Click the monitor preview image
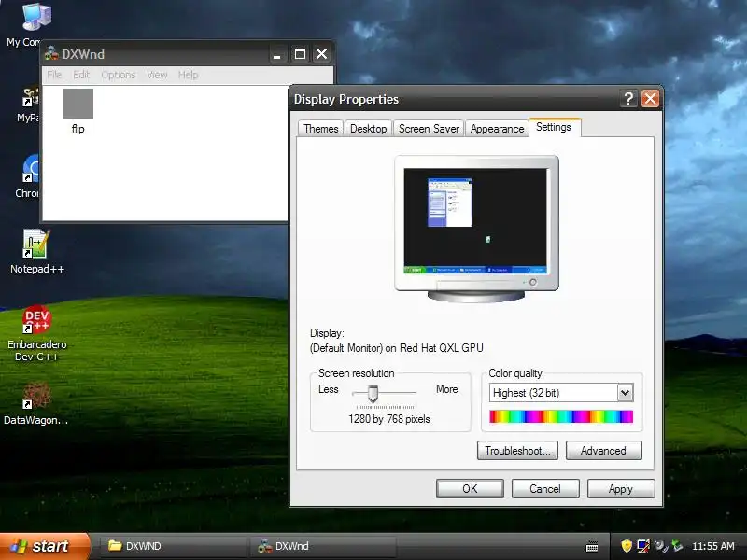 (476, 229)
